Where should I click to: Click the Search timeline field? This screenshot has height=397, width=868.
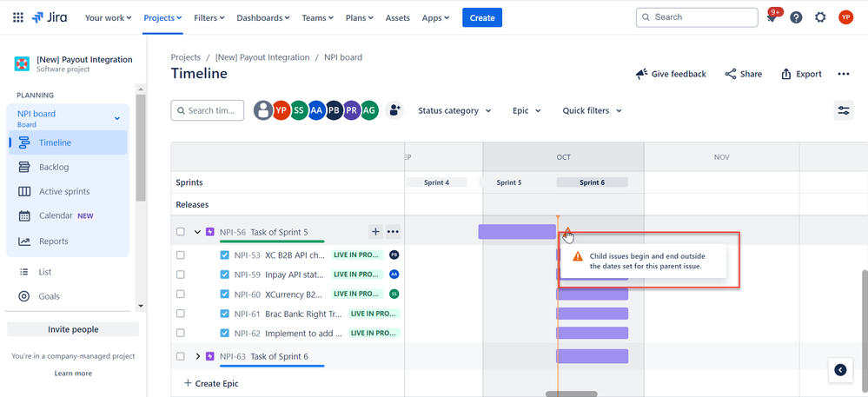[x=207, y=110]
